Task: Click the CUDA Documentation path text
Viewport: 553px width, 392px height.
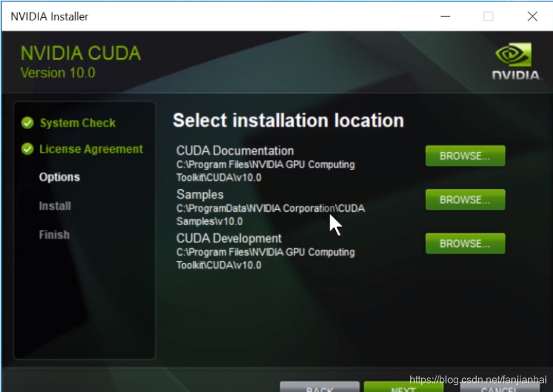Action: [266, 171]
